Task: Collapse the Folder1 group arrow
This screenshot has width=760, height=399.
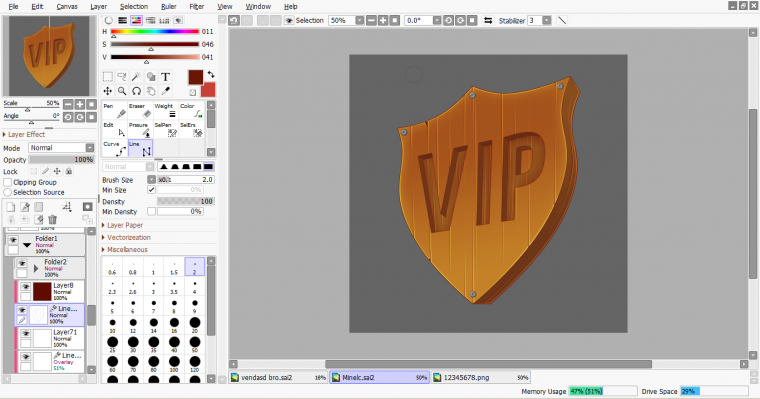Action: [27, 245]
